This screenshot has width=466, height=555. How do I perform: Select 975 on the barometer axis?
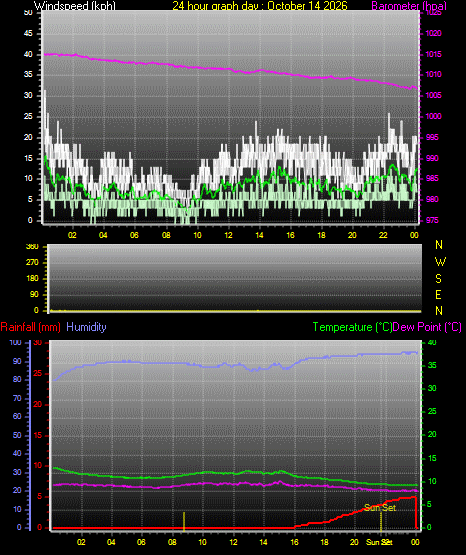coord(432,221)
